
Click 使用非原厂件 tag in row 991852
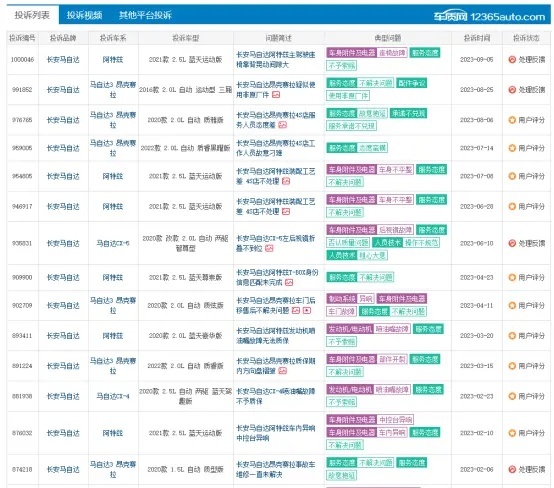click(348, 95)
